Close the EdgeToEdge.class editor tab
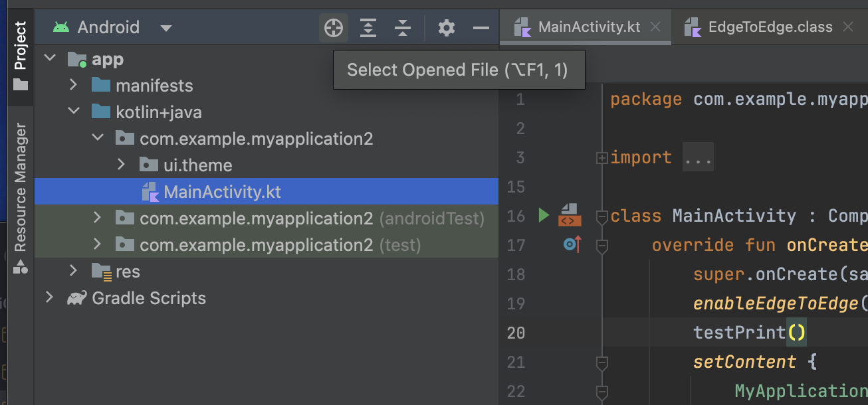This screenshot has width=868, height=405. (x=848, y=27)
